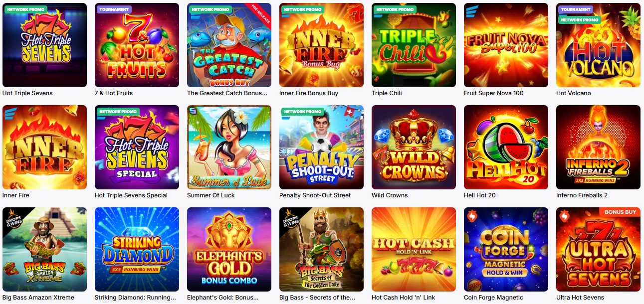Click the Inner Fire title text link
Viewport: 644px width, 304px height.
[x=16, y=195]
